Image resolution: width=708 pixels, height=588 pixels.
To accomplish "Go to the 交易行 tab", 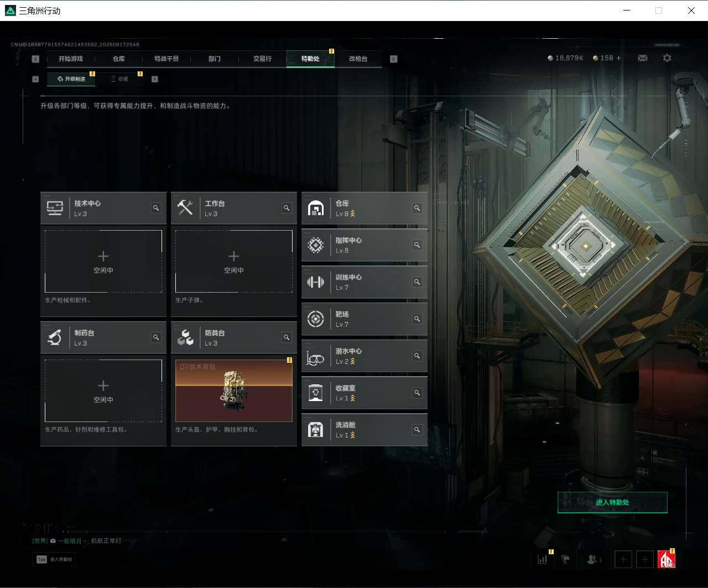I will click(262, 59).
